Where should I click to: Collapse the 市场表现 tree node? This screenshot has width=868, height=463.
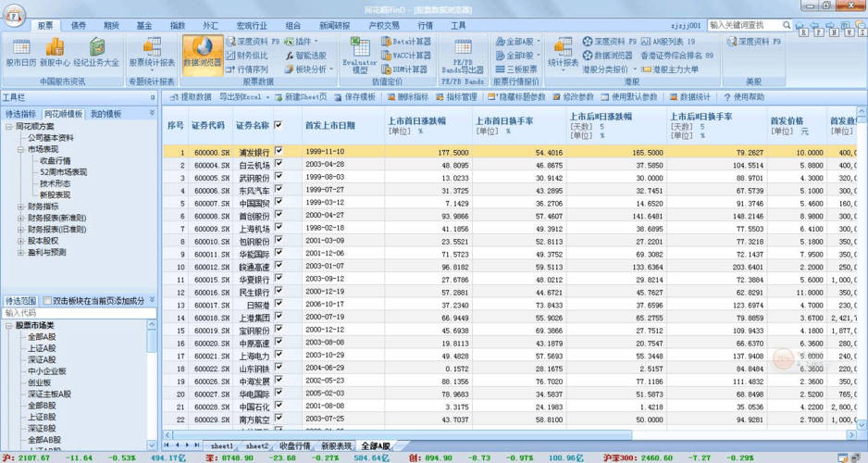tap(20, 149)
